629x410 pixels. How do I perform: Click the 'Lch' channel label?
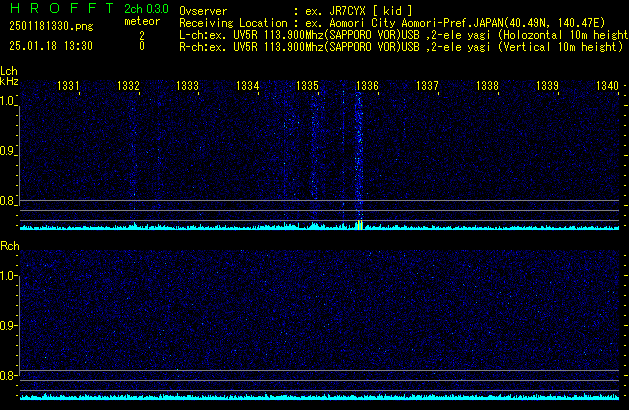click(x=9, y=71)
